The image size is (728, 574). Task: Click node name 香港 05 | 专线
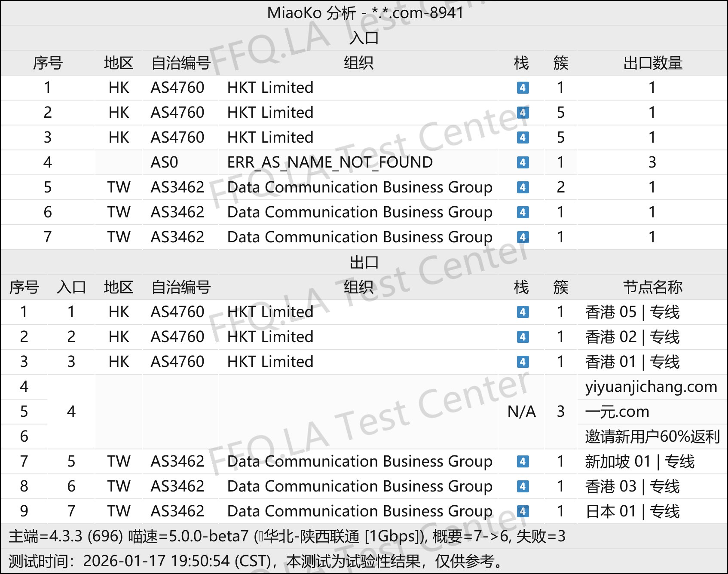tap(632, 312)
